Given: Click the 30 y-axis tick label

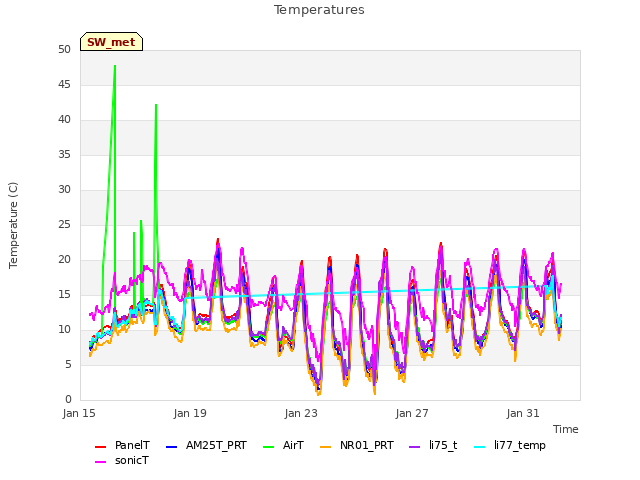Looking at the screenshot, I should (x=64, y=189).
